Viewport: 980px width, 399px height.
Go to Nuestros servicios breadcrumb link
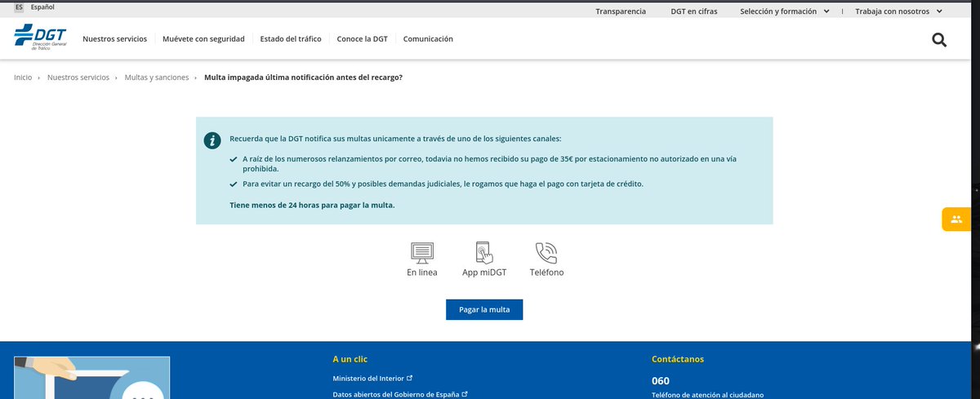[78, 78]
